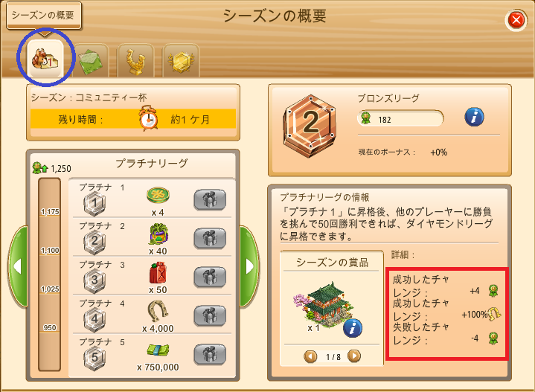Click the Platinum 5 gift box button

click(x=210, y=354)
